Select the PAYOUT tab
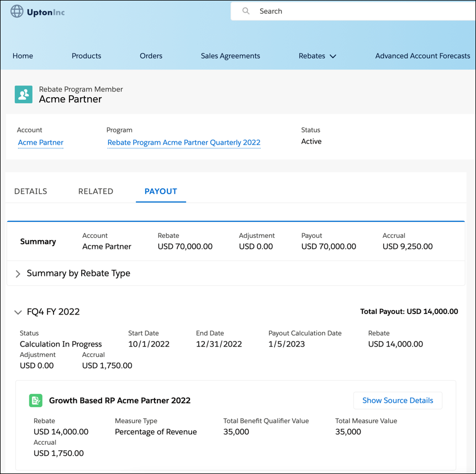 pyautogui.click(x=161, y=191)
